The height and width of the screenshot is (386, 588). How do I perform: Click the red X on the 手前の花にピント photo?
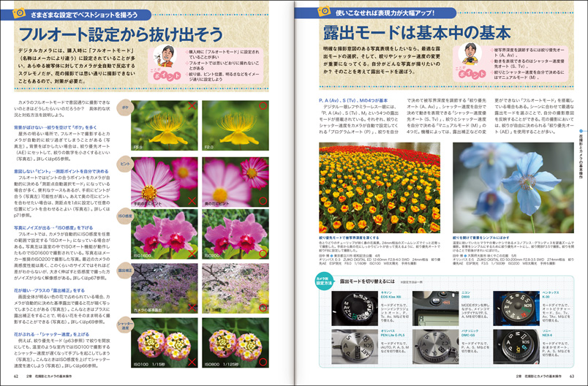point(192,201)
